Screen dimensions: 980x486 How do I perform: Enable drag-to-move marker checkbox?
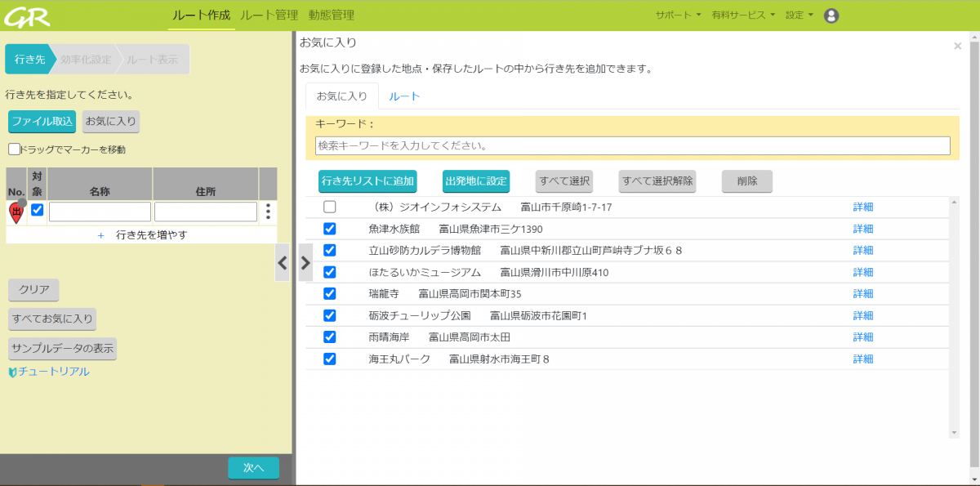[14, 149]
